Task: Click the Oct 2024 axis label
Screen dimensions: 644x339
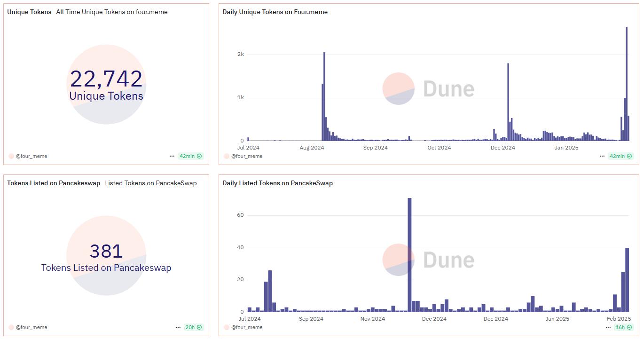Action: pyautogui.click(x=439, y=148)
